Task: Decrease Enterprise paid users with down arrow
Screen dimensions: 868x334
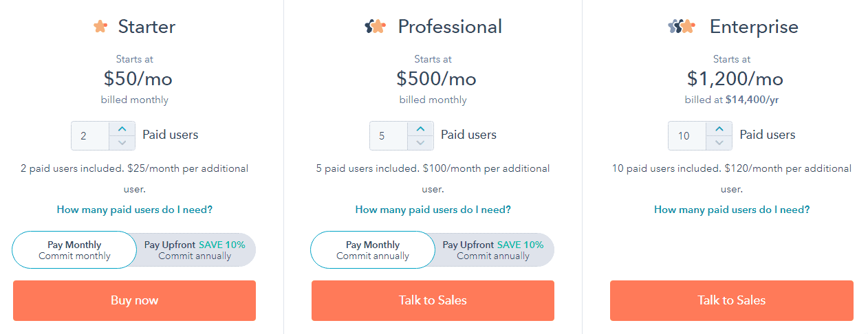Action: click(719, 143)
